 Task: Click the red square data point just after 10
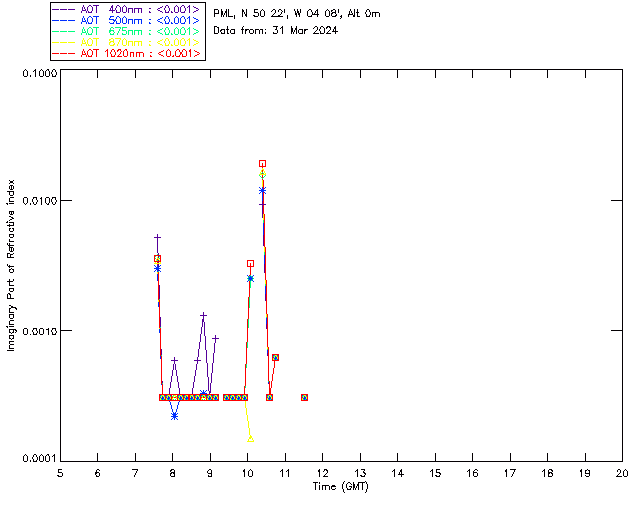[251, 264]
